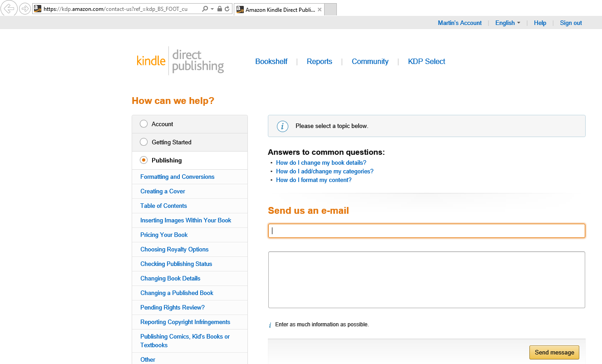Open 'How do I add/change my categories?'
The height and width of the screenshot is (364, 602).
(325, 171)
